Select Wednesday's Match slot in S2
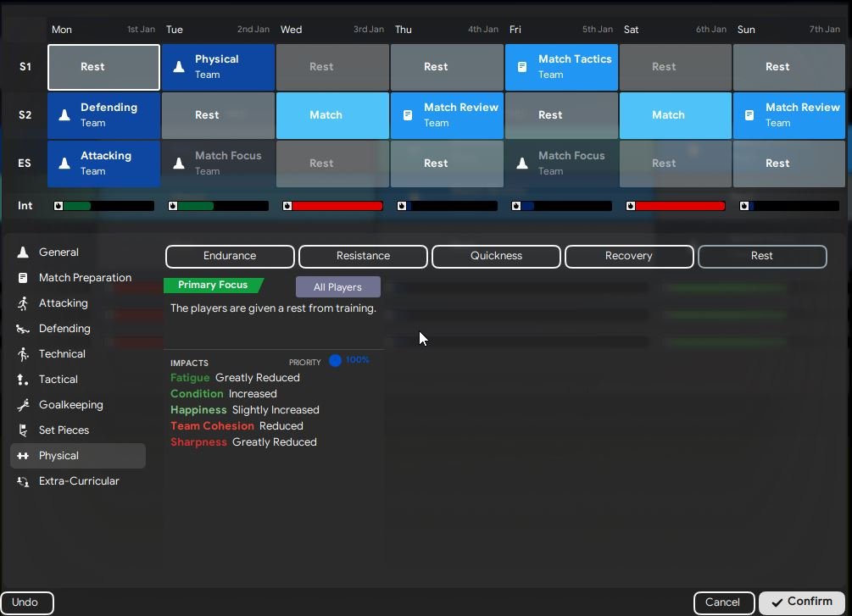This screenshot has height=616, width=852. pyautogui.click(x=332, y=115)
